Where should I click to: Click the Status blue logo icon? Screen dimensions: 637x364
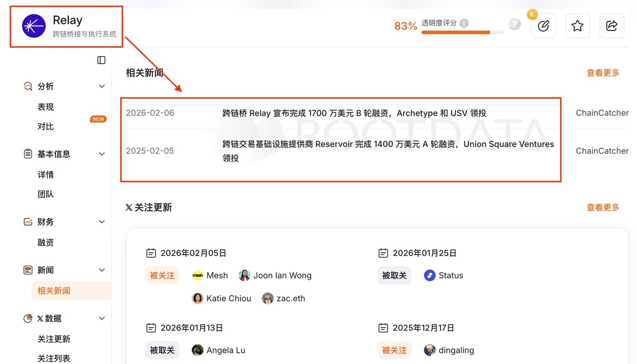(429, 275)
